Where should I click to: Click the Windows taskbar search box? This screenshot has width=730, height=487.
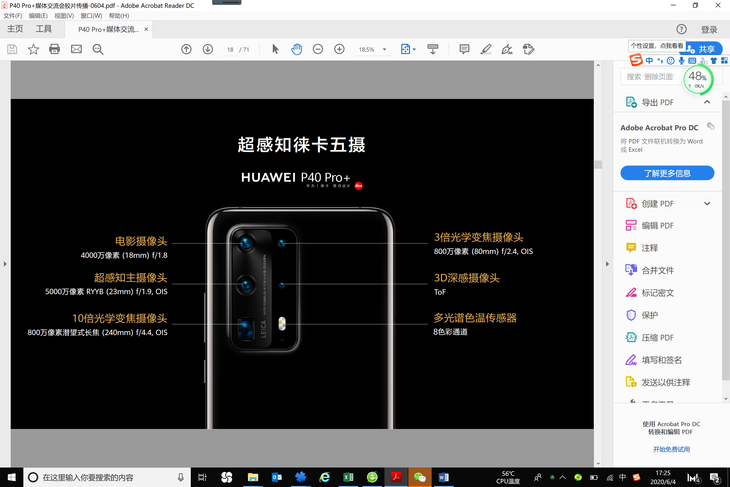coord(107,477)
